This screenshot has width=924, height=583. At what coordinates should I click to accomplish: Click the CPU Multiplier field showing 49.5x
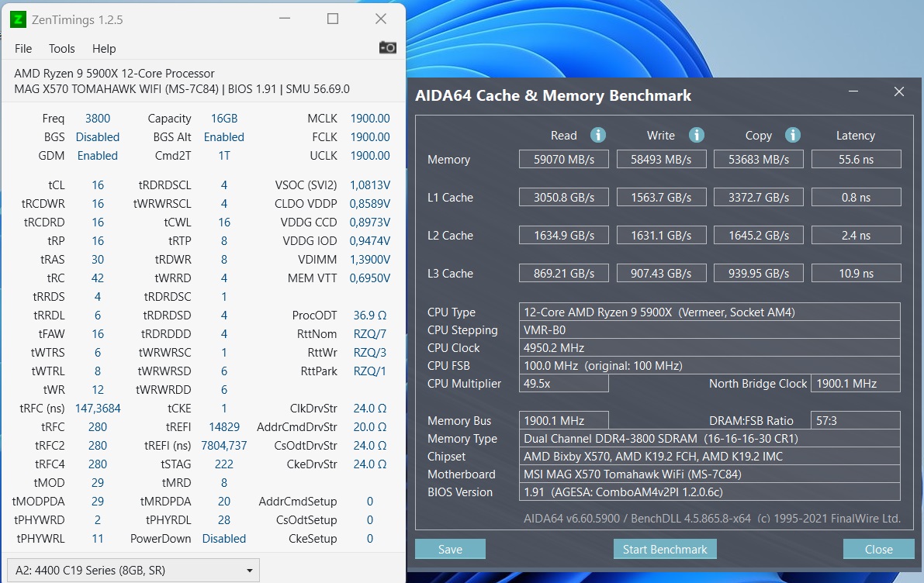(x=563, y=383)
